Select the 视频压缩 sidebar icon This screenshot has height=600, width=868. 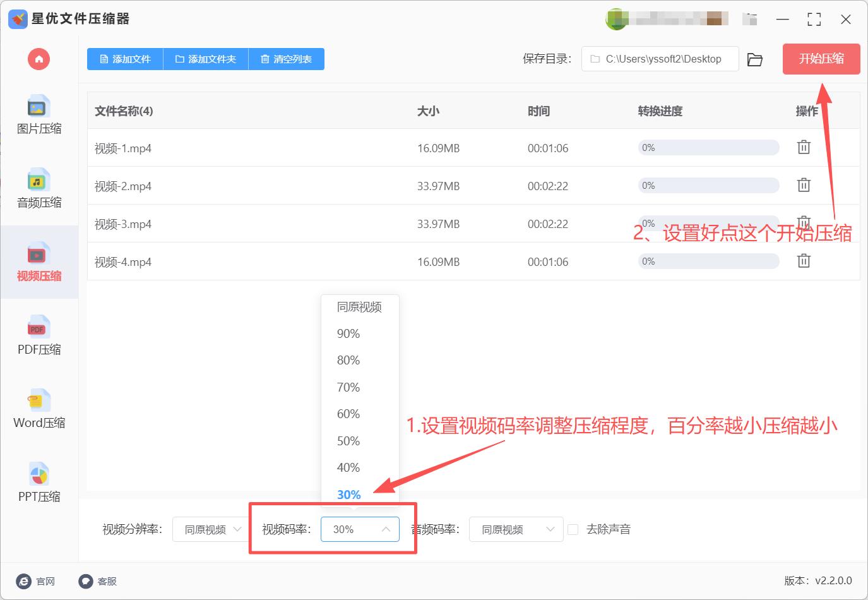(x=39, y=262)
